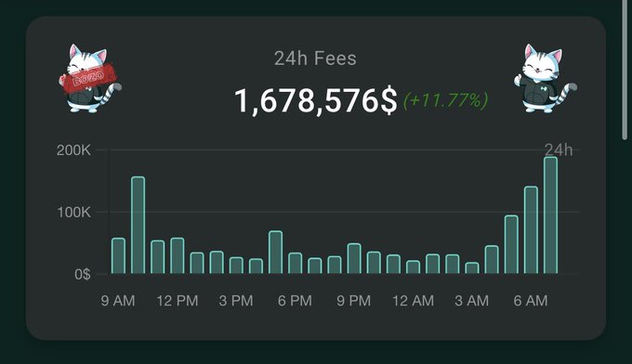632x364 pixels.
Task: Click the (+11.77%) change percentage
Action: [446, 100]
